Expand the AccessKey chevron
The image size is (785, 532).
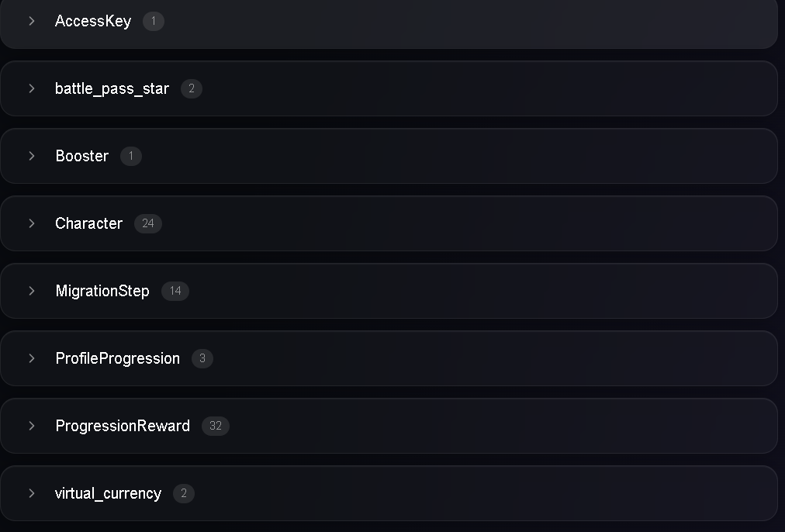32,21
